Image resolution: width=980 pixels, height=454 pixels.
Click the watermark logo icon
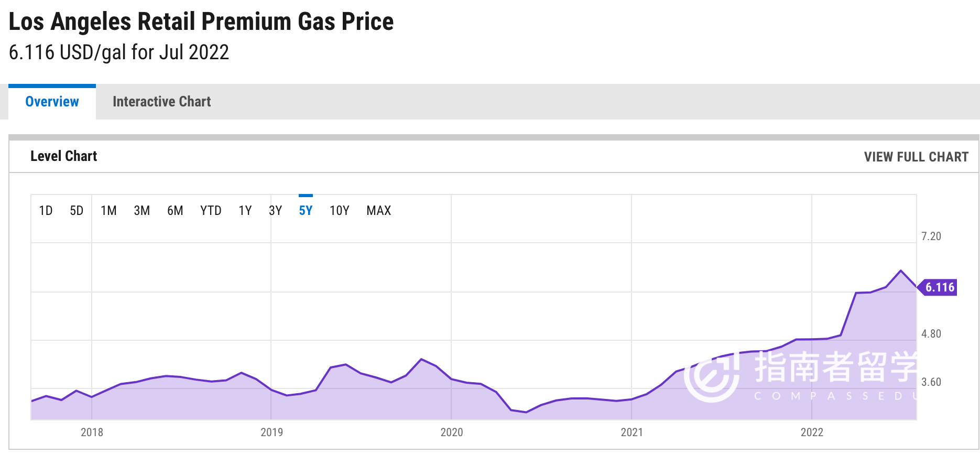(712, 376)
